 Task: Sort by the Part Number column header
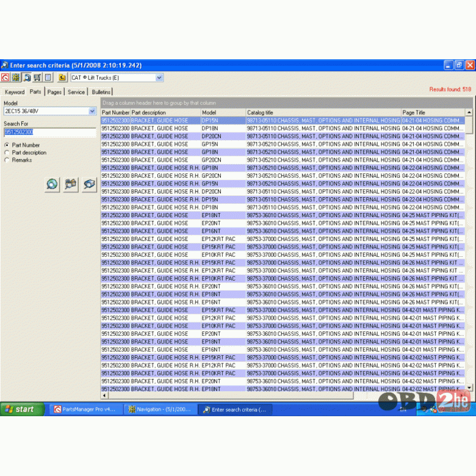point(115,113)
